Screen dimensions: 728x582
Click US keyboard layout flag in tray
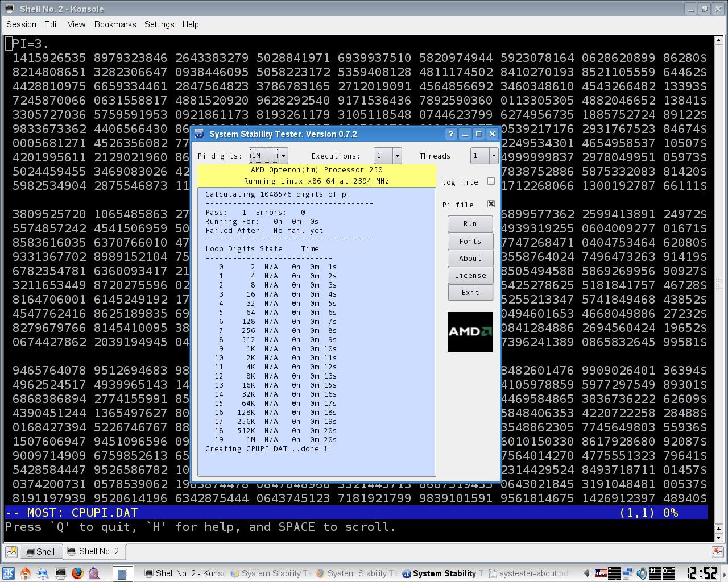[x=601, y=573]
